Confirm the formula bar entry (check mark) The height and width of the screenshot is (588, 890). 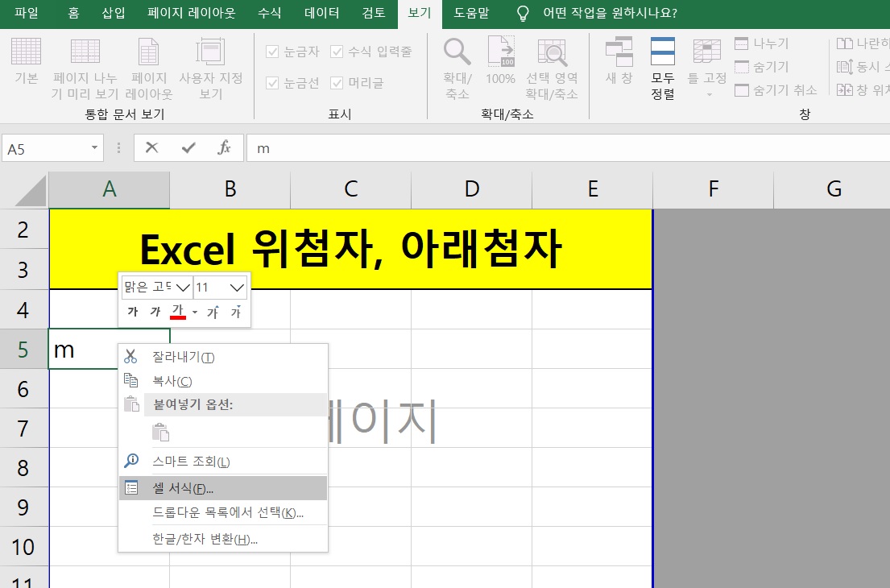(188, 148)
